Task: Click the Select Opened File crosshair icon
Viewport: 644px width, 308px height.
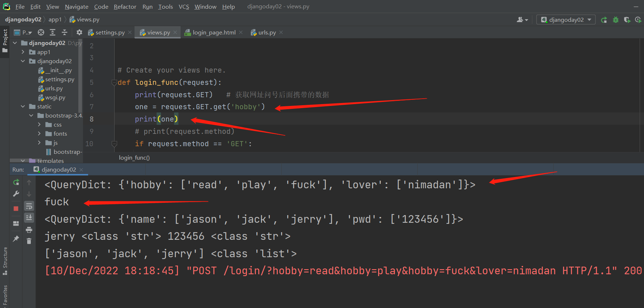Action: pos(41,33)
